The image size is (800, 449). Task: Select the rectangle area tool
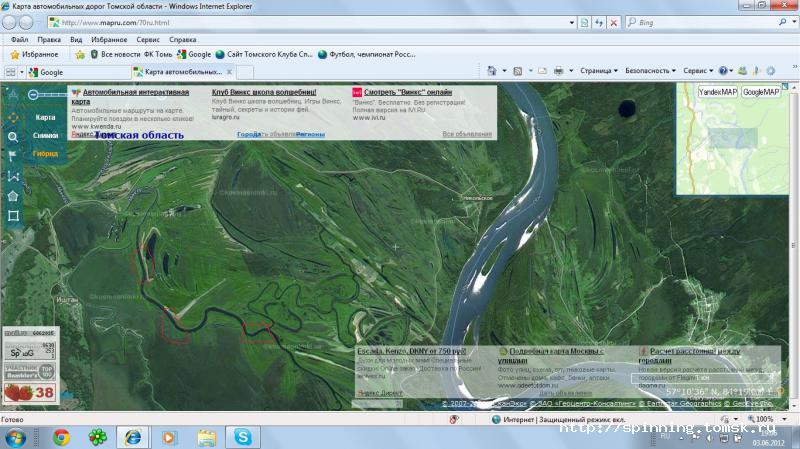(13, 215)
